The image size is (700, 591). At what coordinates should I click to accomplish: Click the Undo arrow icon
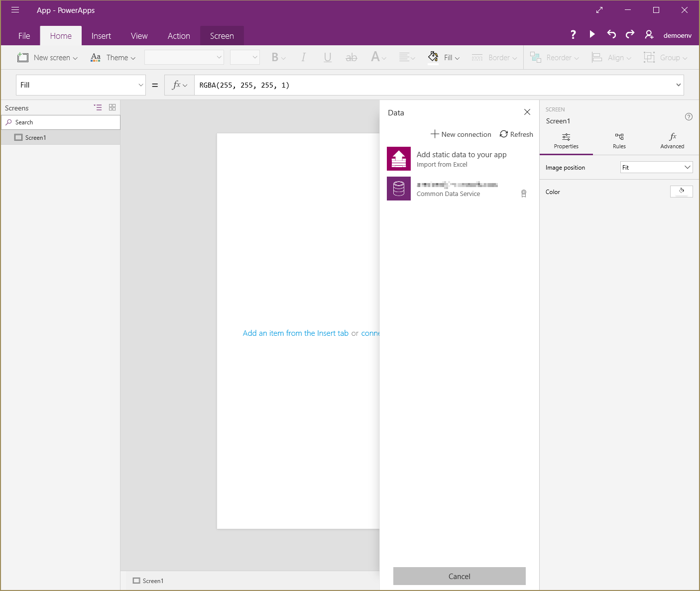click(x=611, y=34)
